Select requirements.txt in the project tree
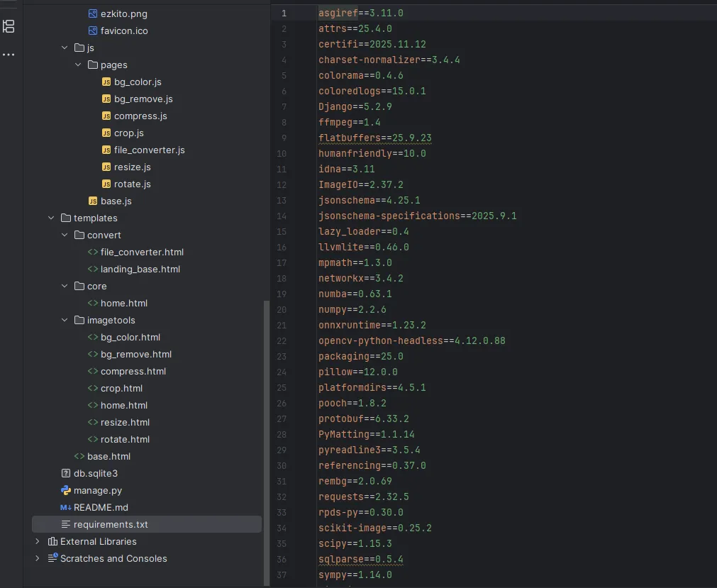The height and width of the screenshot is (588, 717). (x=111, y=524)
